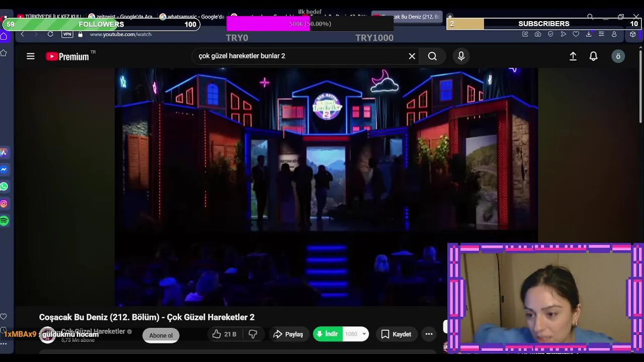Open a new browser tab
The image size is (644, 362).
click(x=450, y=17)
